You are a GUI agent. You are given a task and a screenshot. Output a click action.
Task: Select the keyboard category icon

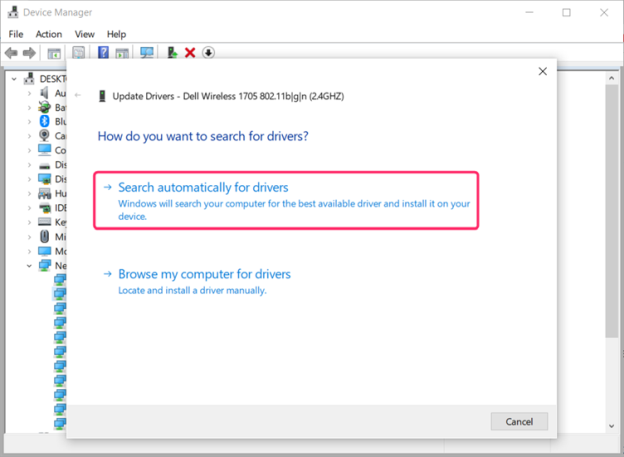point(44,222)
